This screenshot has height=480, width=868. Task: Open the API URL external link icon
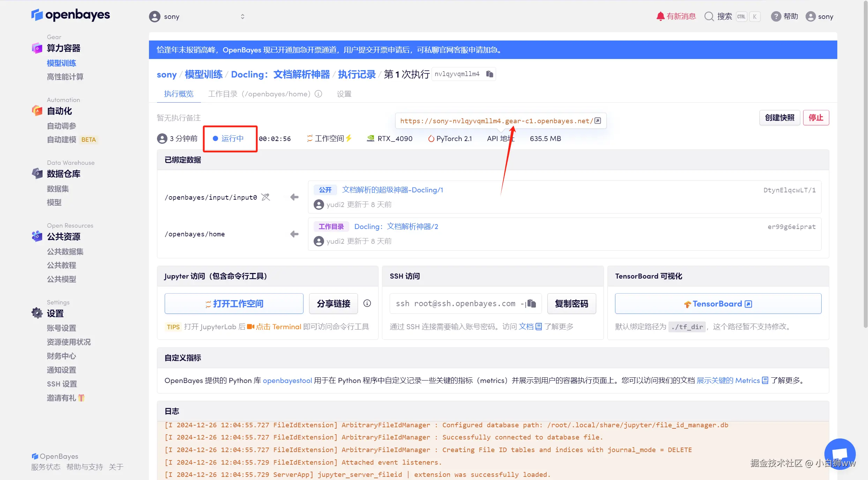click(598, 121)
